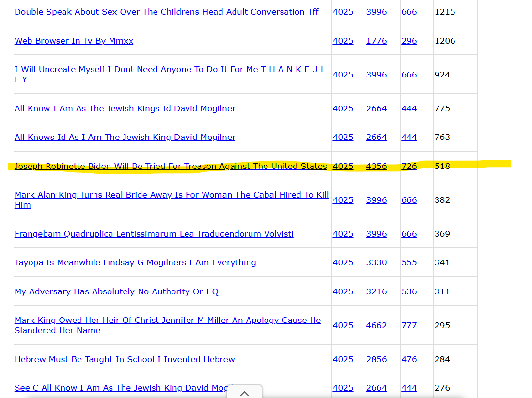This screenshot has width=532, height=398.
Task: Select the count value 1215
Action: 445,12
